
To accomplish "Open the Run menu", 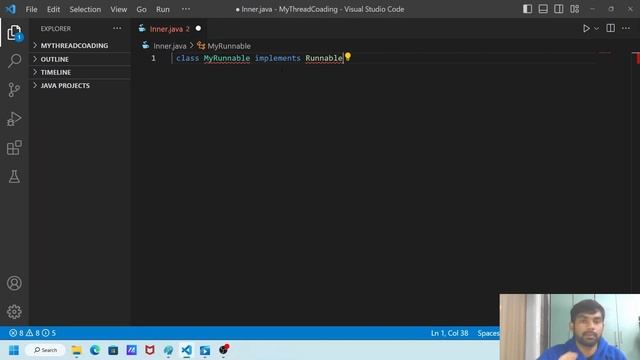I will [162, 9].
